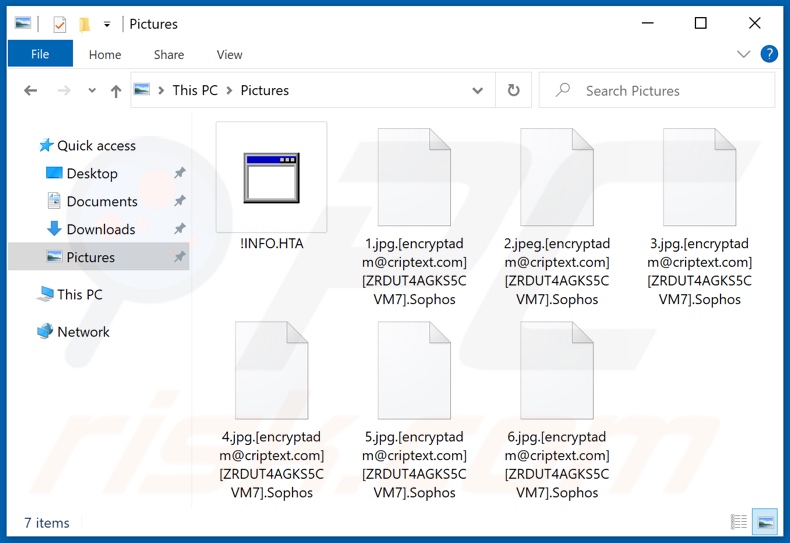The width and height of the screenshot is (790, 543).
Task: Go up one folder level
Action: coord(116,91)
